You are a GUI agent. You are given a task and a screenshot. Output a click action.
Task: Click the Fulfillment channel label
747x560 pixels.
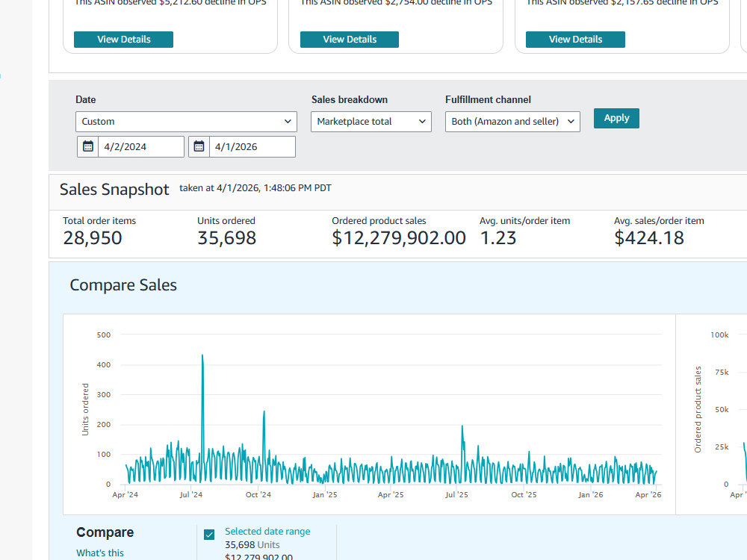tap(488, 99)
